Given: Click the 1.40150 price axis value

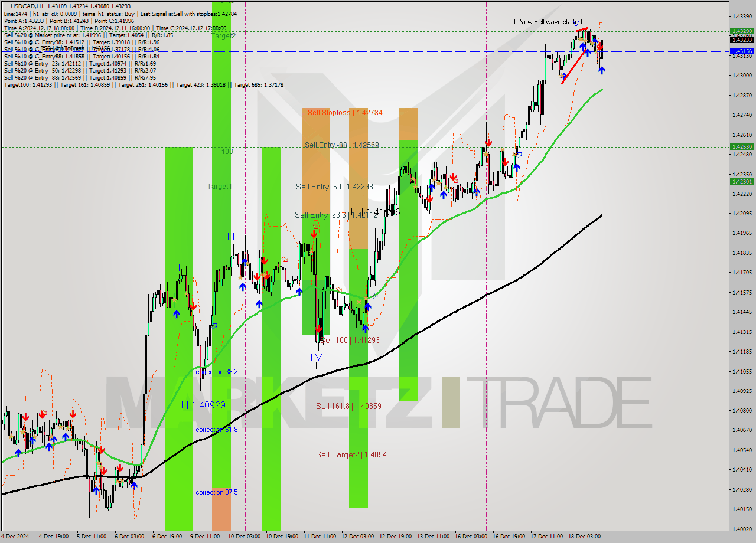Looking at the screenshot, I should [x=742, y=509].
